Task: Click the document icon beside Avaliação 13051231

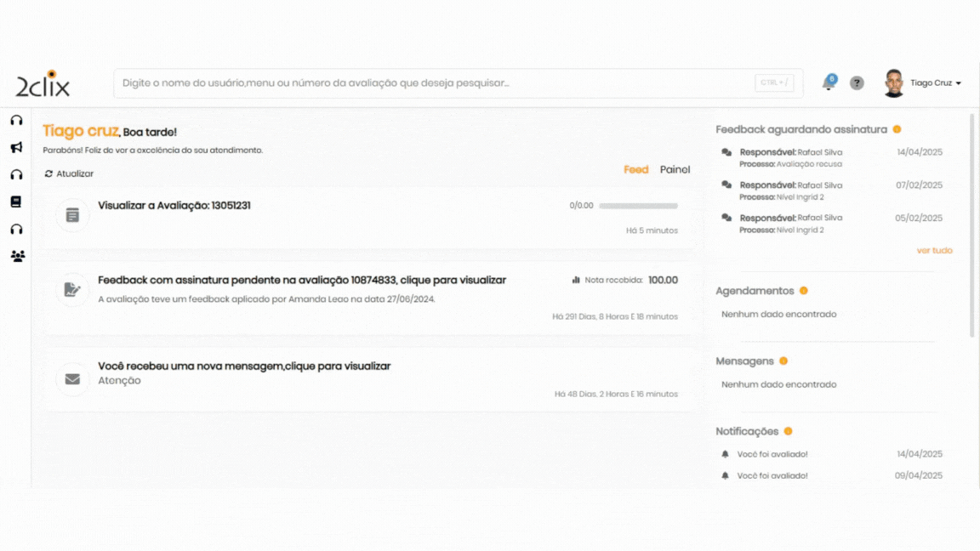Action: point(72,215)
